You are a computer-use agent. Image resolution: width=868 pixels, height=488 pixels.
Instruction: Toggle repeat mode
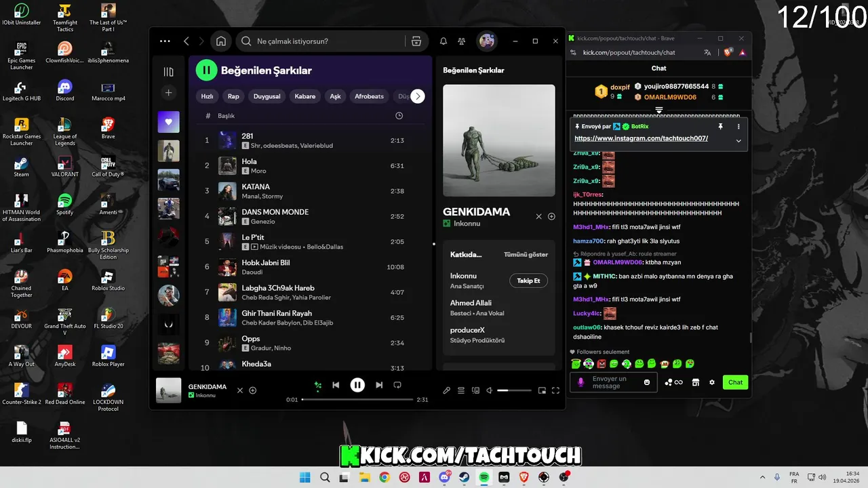(x=397, y=385)
